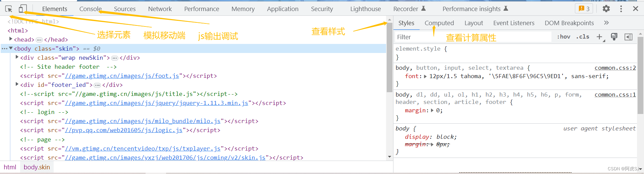Show collapsed content ellipsis in head node
Screen dimensions: 644x174
[x=39, y=40]
